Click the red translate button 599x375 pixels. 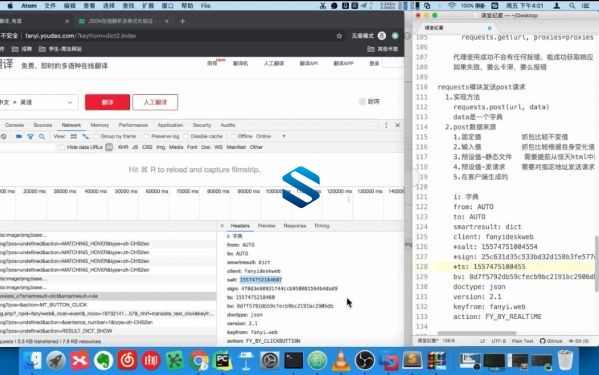pos(107,102)
